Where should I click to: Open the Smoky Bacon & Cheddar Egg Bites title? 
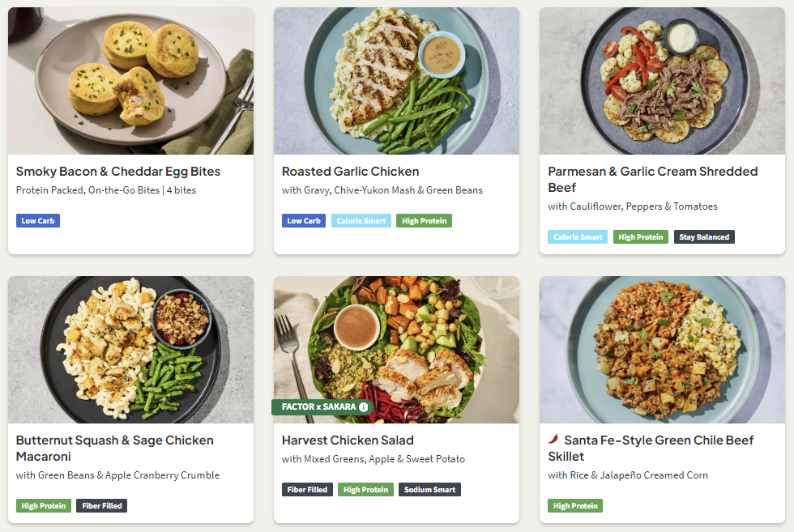pos(118,172)
